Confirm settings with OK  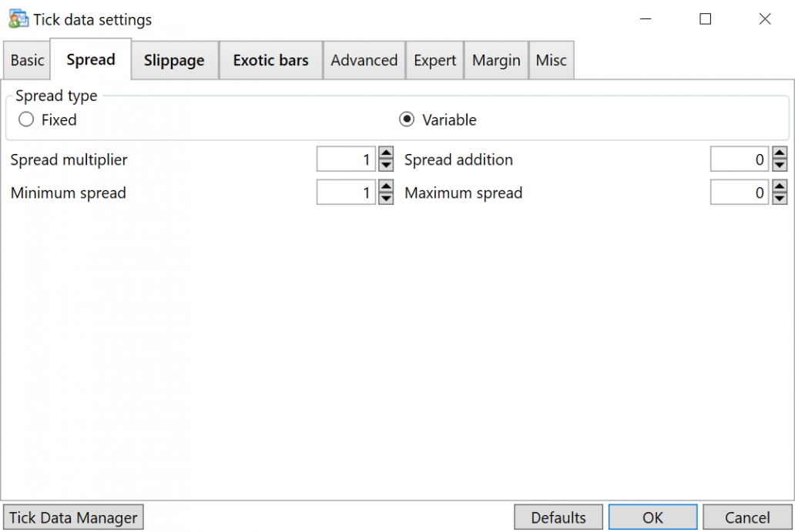tap(652, 517)
